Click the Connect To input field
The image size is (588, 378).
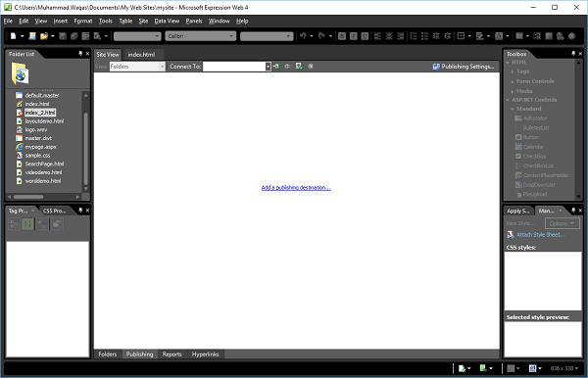(x=234, y=67)
